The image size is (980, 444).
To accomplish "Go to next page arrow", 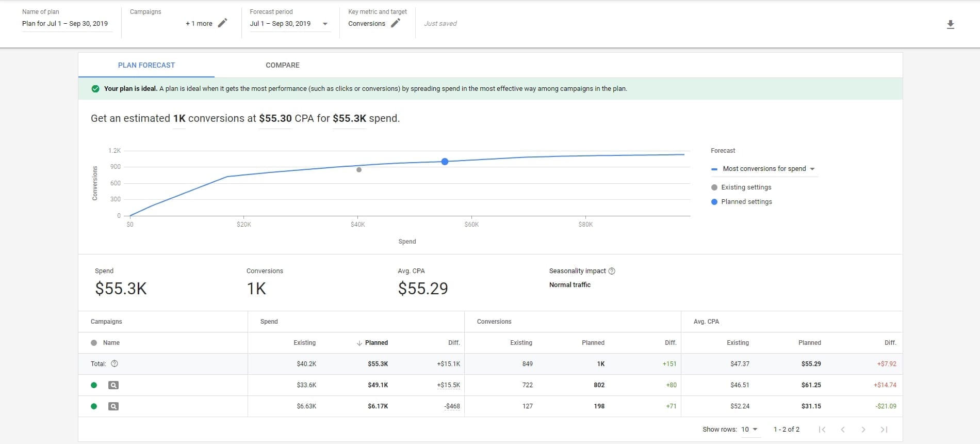I will 863,430.
